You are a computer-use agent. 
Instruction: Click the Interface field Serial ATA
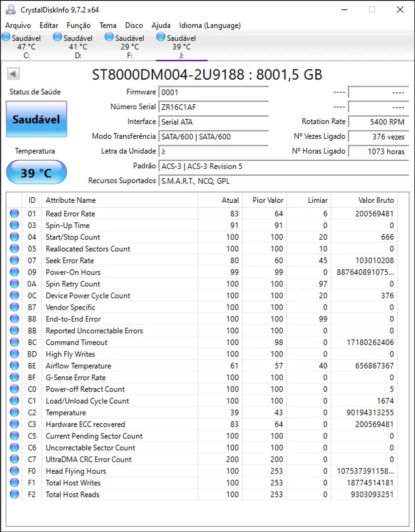(x=214, y=122)
